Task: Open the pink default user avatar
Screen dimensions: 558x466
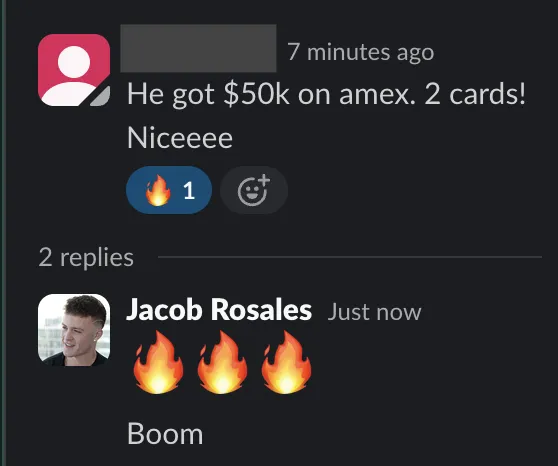Action: (74, 70)
